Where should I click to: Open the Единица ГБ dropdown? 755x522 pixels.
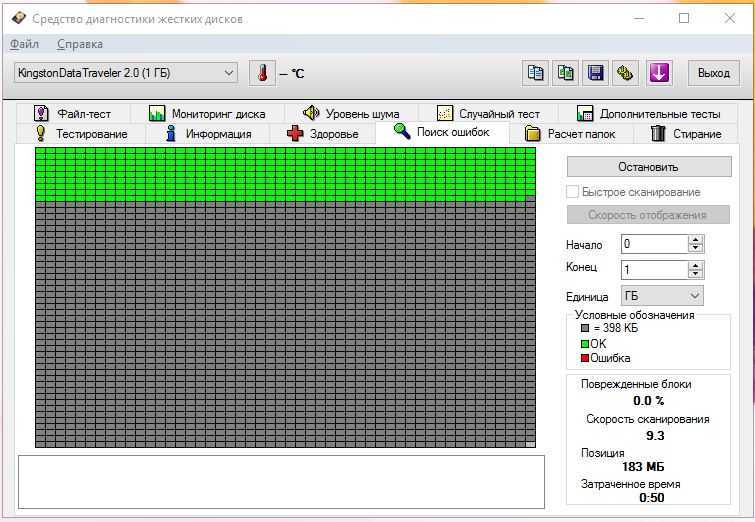pos(662,296)
